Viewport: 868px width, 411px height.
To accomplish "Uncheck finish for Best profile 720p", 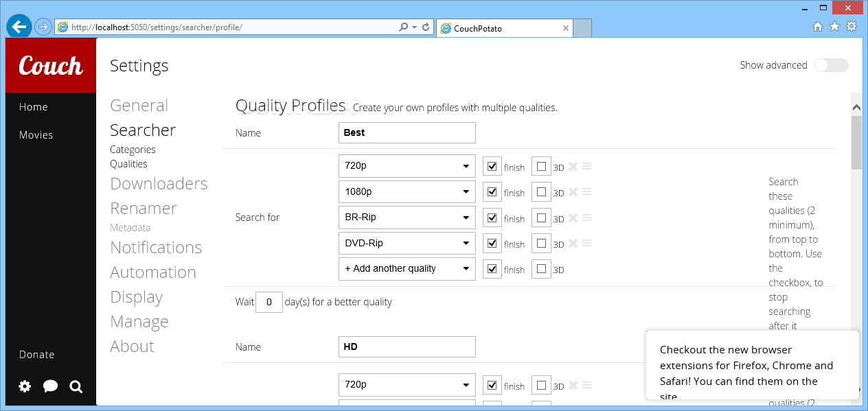I will [x=492, y=166].
